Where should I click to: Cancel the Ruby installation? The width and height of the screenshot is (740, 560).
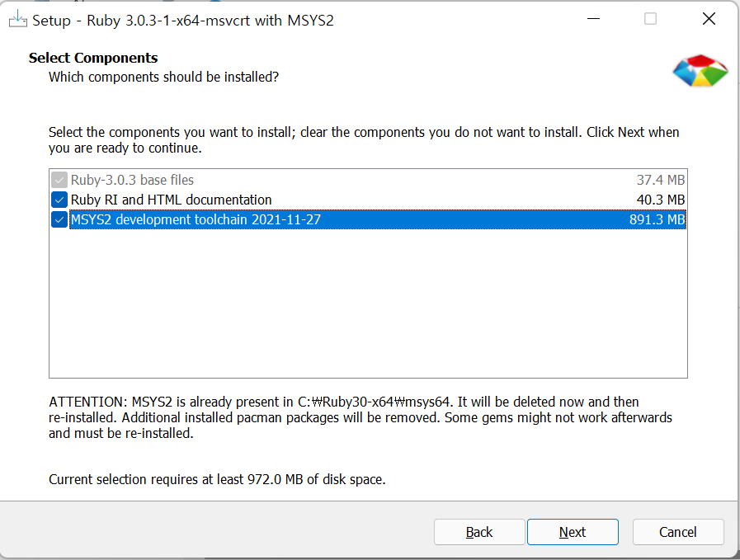(678, 532)
